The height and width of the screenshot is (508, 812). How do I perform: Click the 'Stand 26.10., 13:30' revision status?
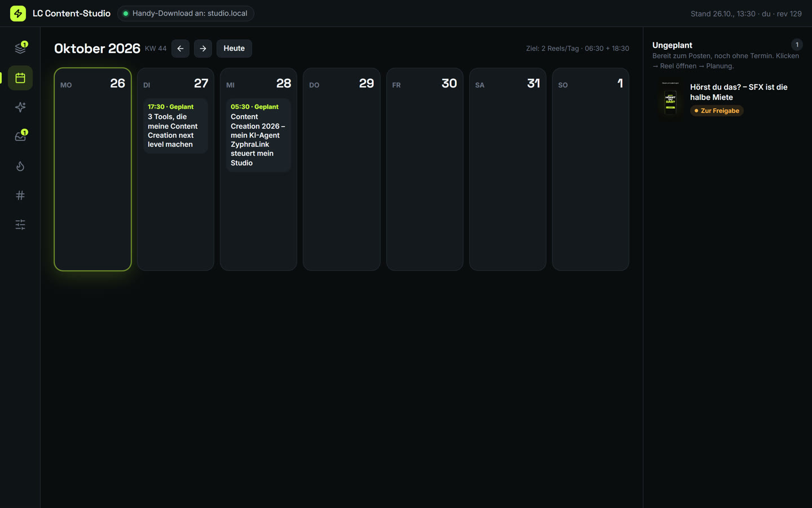pos(746,14)
